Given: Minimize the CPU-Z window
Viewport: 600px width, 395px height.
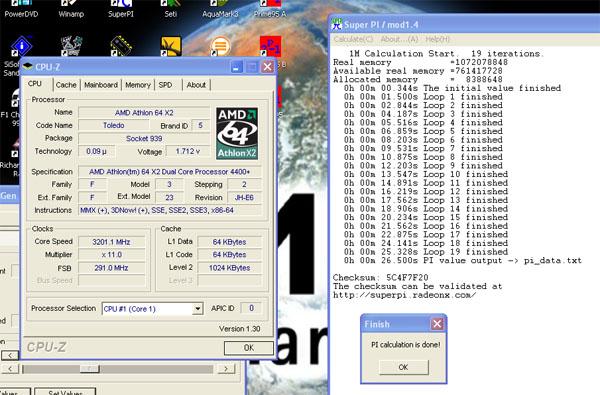Looking at the screenshot, I should (236, 67).
